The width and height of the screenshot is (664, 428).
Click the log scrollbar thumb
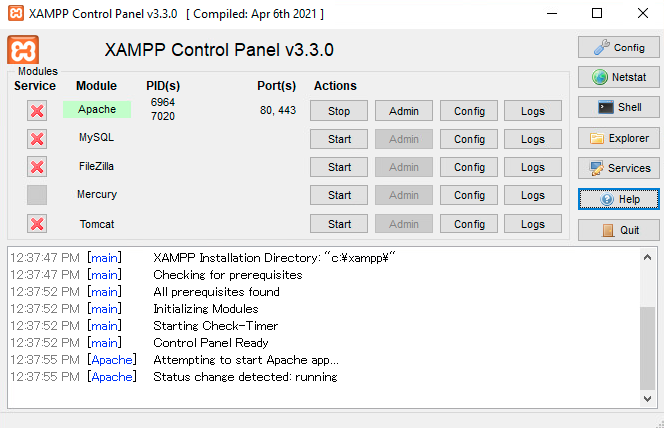click(647, 348)
